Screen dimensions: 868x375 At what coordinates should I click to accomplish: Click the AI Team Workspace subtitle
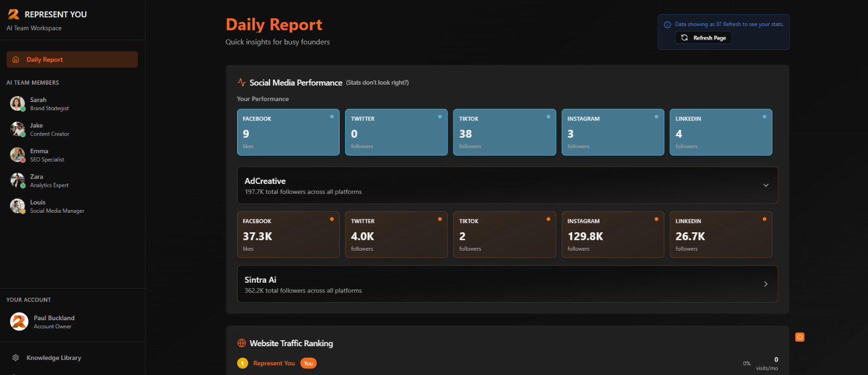tap(34, 28)
